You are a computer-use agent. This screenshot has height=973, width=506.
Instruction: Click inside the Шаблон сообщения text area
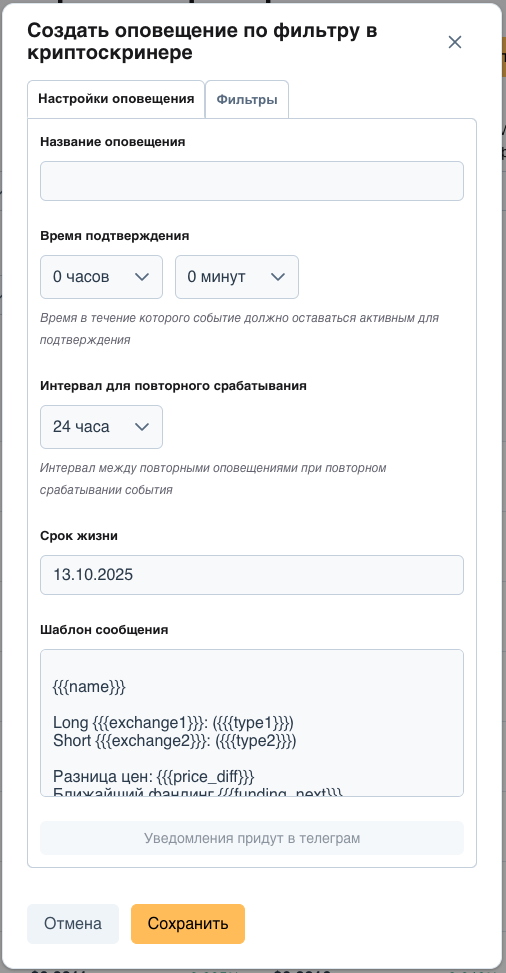pos(252,723)
